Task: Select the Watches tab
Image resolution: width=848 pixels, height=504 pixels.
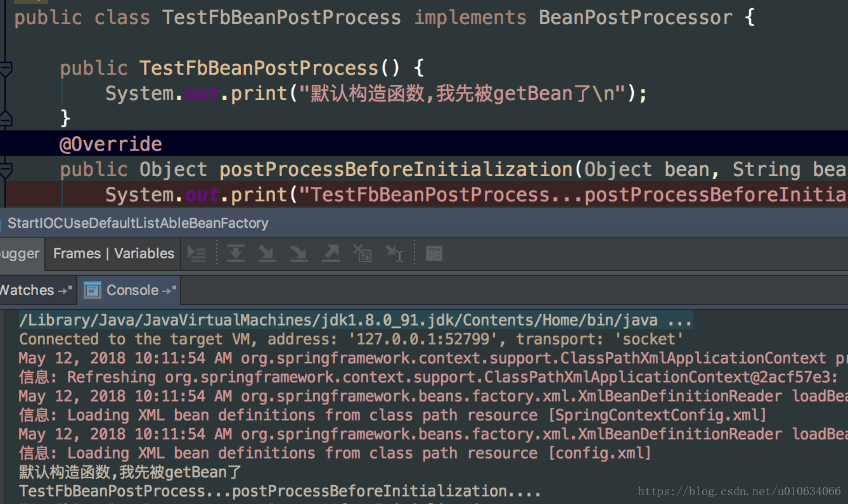Action: click(37, 291)
